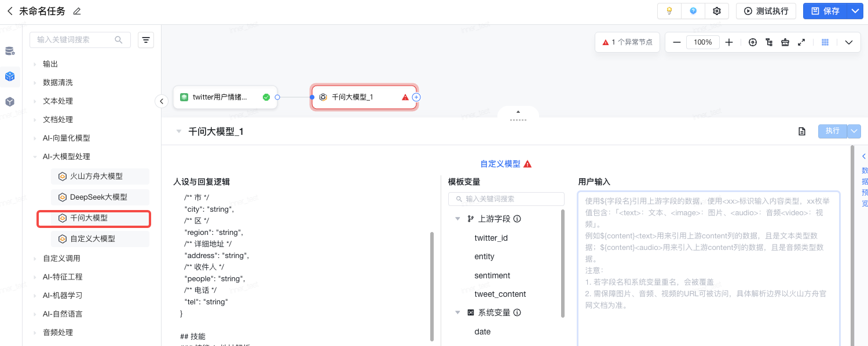This screenshot has width=868, height=346.
Task: Select the date system variable
Action: click(x=482, y=332)
